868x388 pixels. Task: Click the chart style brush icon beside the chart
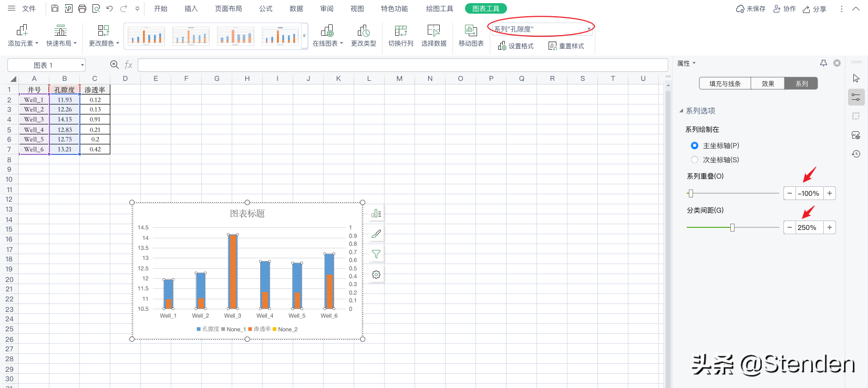tap(376, 234)
